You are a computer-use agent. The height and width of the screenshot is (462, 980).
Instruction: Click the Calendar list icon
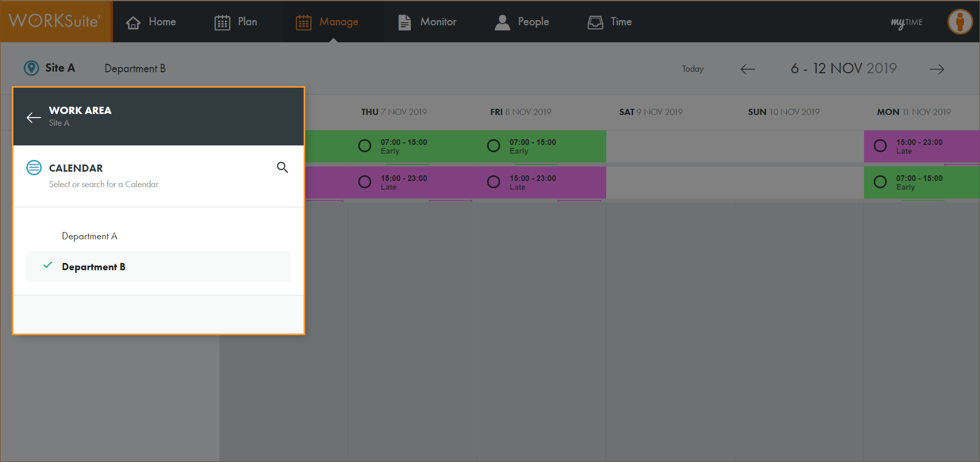point(34,168)
